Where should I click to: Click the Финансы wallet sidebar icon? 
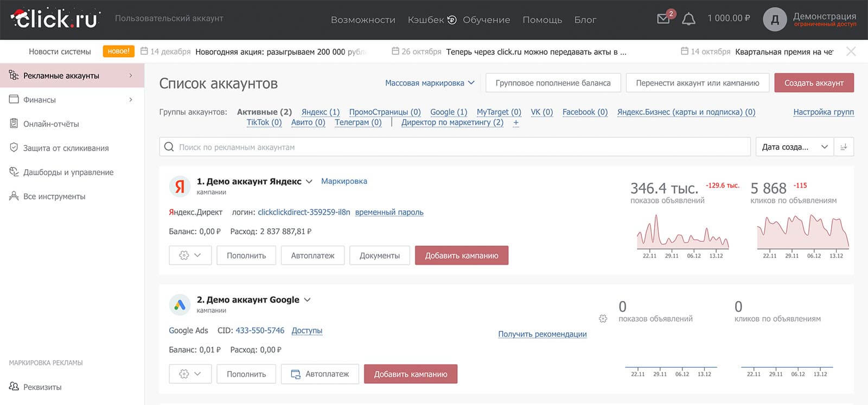14,99
